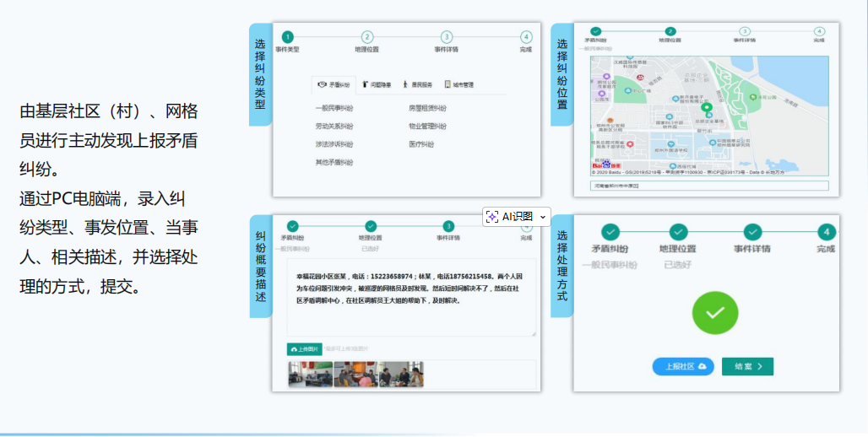Choose 物业管理纠纷 from the dispute list
This screenshot has height=437, width=868.
click(x=427, y=126)
